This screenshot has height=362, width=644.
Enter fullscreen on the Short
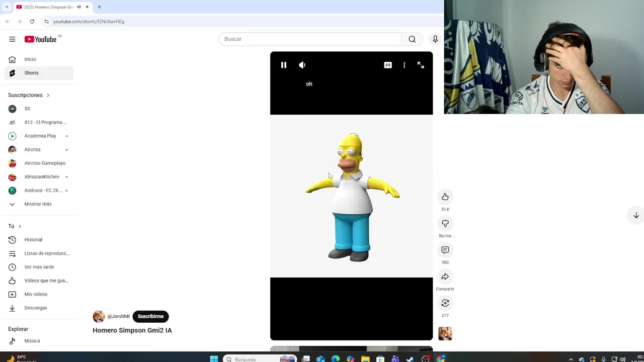(421, 65)
